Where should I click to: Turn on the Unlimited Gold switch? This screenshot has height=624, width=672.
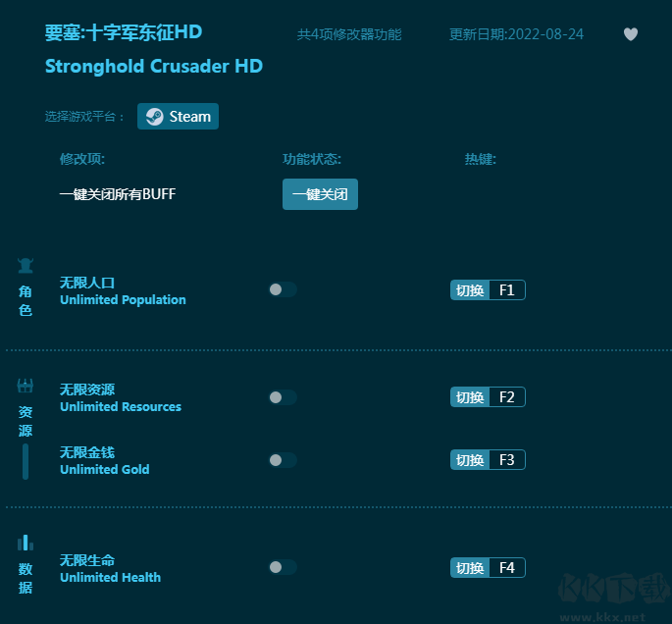282,460
